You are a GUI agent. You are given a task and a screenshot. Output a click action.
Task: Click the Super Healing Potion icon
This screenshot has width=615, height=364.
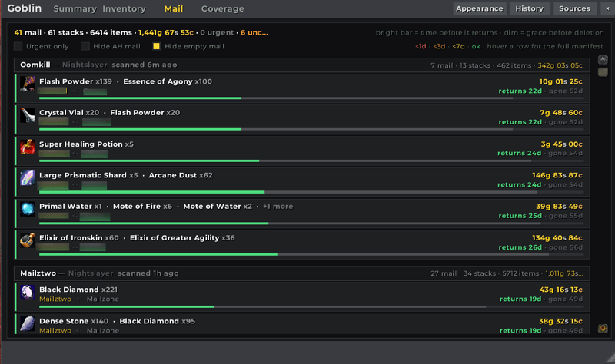pos(28,147)
